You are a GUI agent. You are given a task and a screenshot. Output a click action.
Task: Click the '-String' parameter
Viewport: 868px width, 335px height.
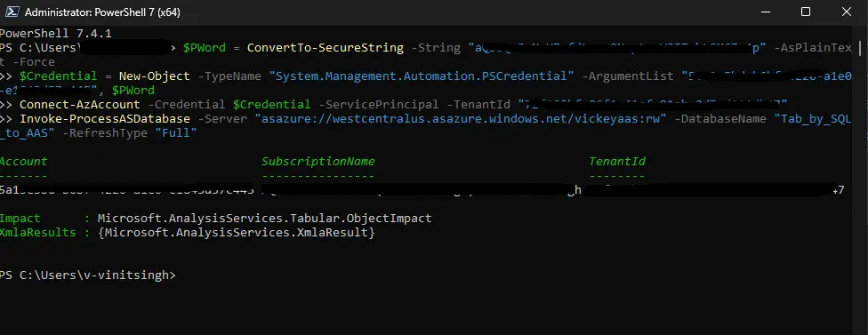tap(436, 48)
